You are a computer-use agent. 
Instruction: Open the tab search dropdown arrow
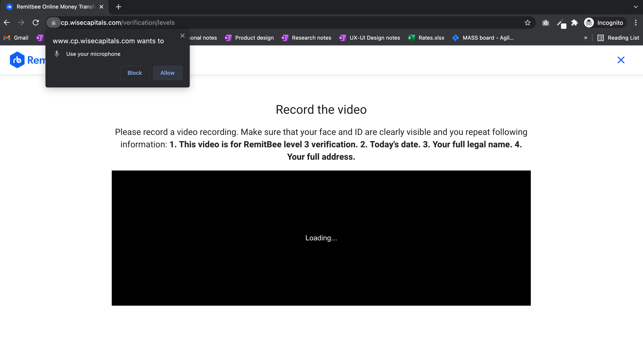636,7
